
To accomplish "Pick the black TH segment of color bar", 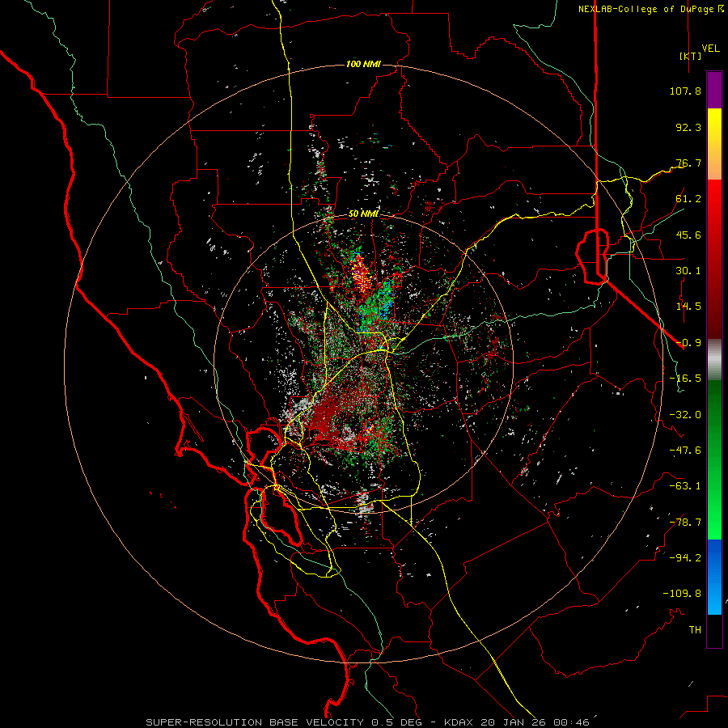I will coord(714,631).
